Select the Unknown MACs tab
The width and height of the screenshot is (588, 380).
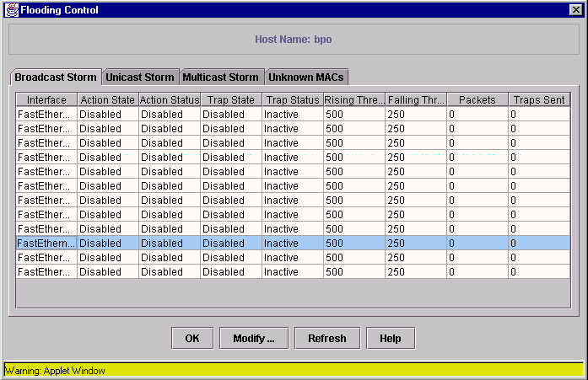[x=305, y=77]
